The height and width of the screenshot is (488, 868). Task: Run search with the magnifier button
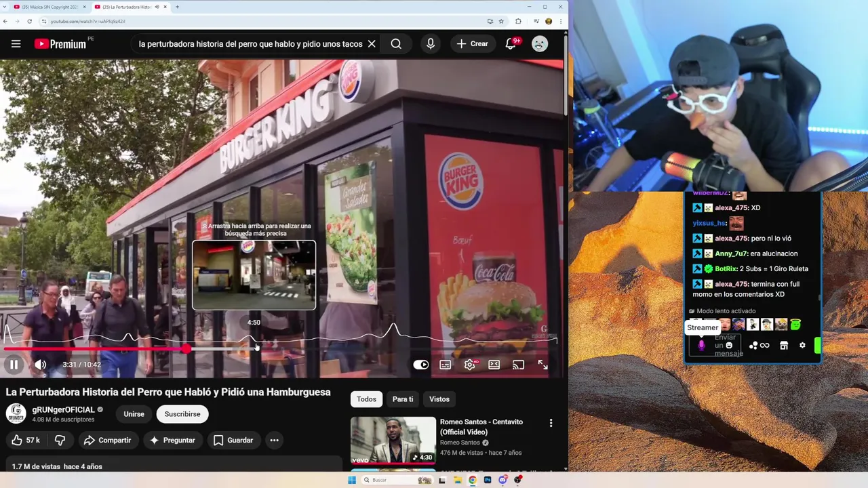[x=396, y=44]
